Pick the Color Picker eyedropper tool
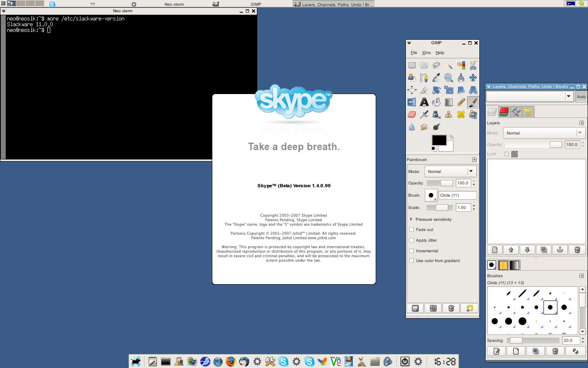This screenshot has height=368, width=588. tap(437, 78)
